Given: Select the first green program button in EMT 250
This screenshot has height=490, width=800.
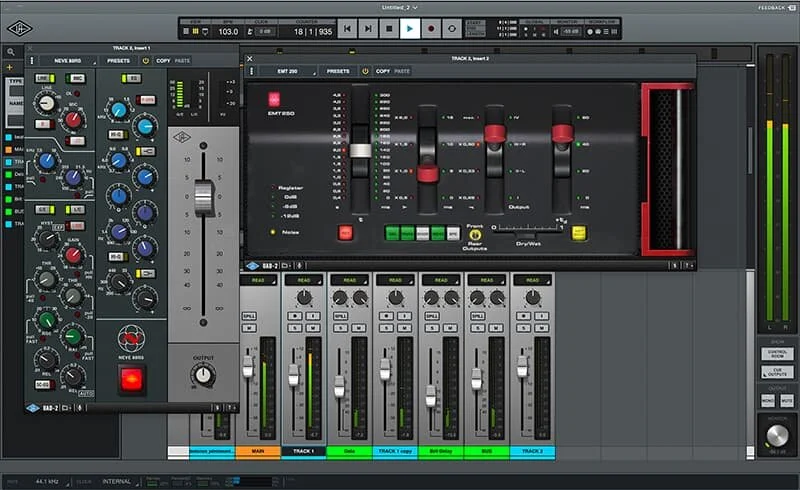Looking at the screenshot, I should [392, 233].
